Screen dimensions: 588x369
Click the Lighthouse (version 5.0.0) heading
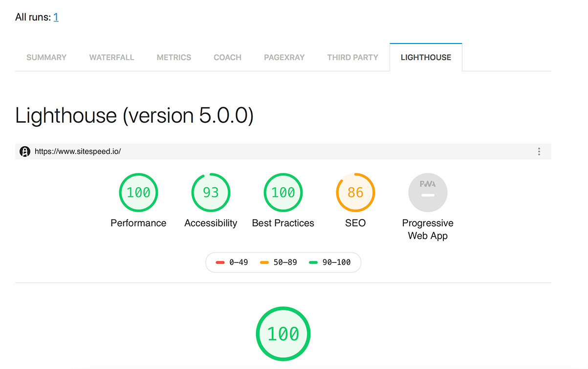(134, 116)
